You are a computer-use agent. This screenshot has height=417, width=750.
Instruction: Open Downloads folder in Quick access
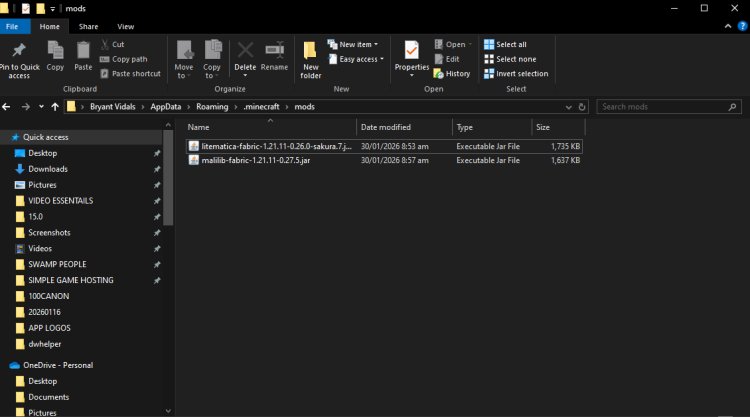point(47,169)
